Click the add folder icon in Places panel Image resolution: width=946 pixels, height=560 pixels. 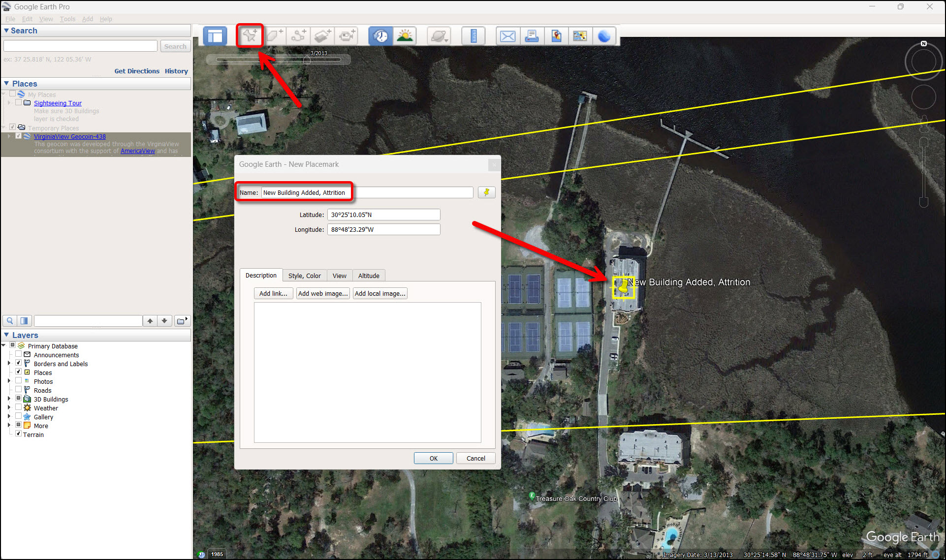coord(182,321)
